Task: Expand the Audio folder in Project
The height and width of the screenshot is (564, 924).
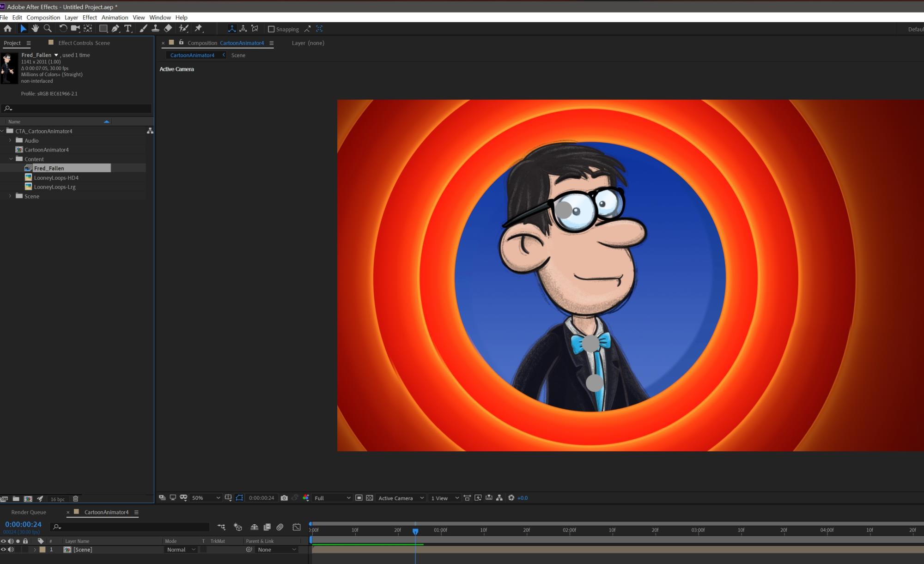Action: (x=10, y=140)
